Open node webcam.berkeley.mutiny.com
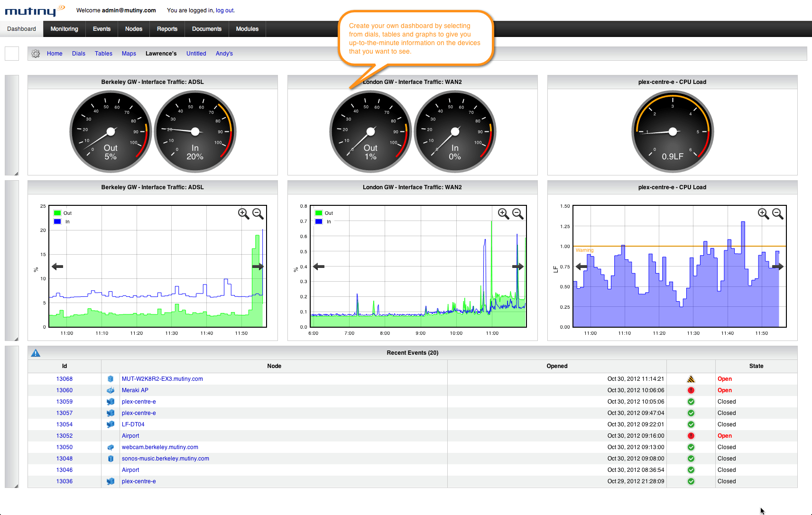The height and width of the screenshot is (515, 812). click(x=160, y=447)
